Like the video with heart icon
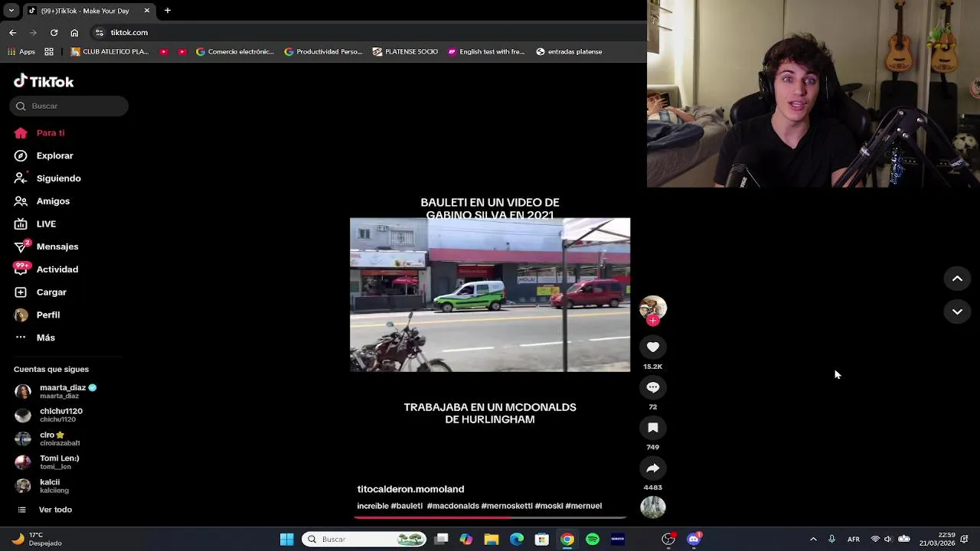Image resolution: width=980 pixels, height=551 pixels. tap(653, 347)
